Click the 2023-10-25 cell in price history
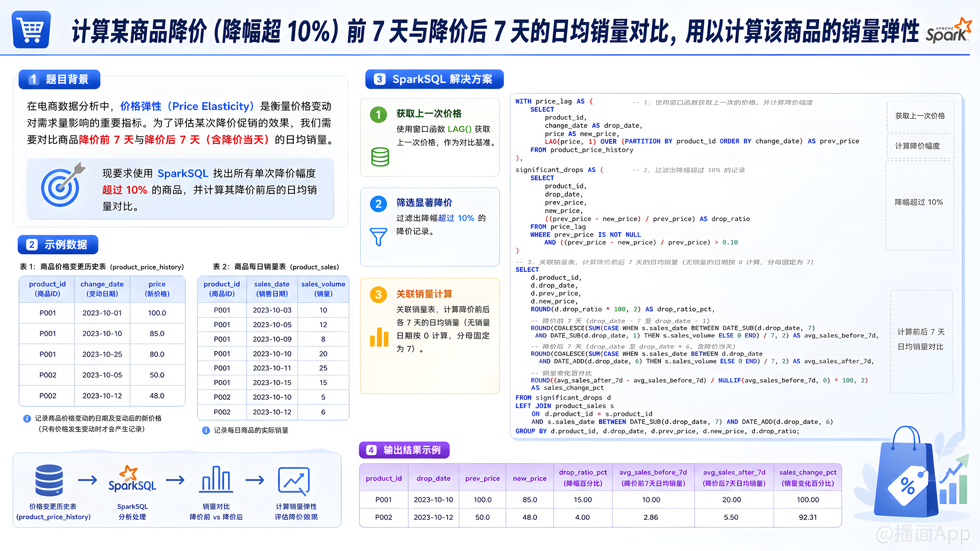The width and height of the screenshot is (980, 551). pos(102,354)
